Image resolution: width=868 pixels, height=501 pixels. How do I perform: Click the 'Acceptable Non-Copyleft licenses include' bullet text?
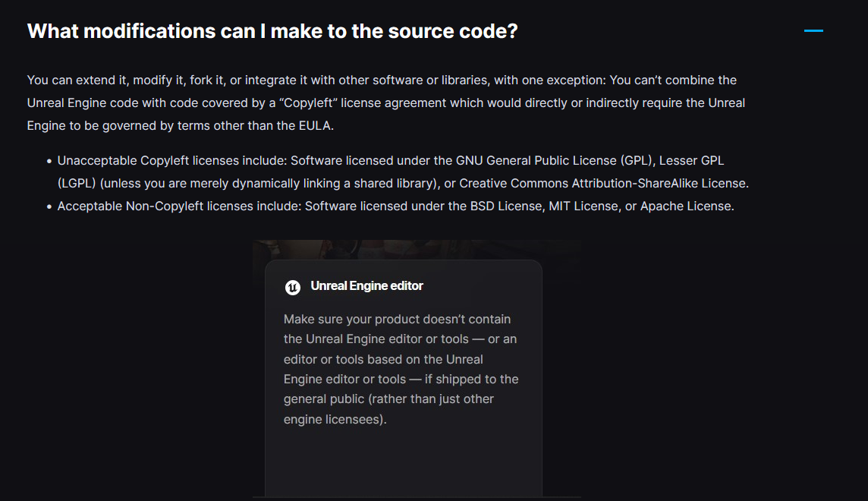(395, 206)
